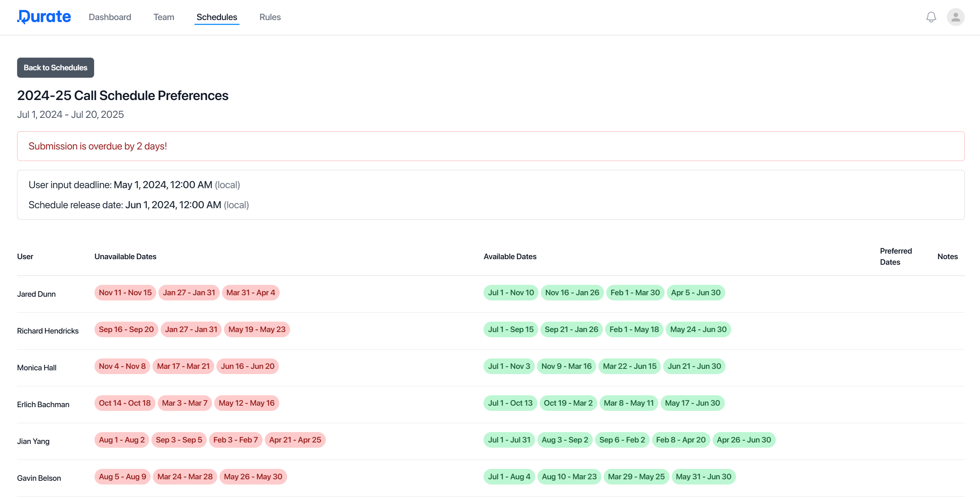The width and height of the screenshot is (980, 499).
Task: Click Jared Dunn's Apr 5 - Jun 30 available tag
Action: (x=695, y=293)
